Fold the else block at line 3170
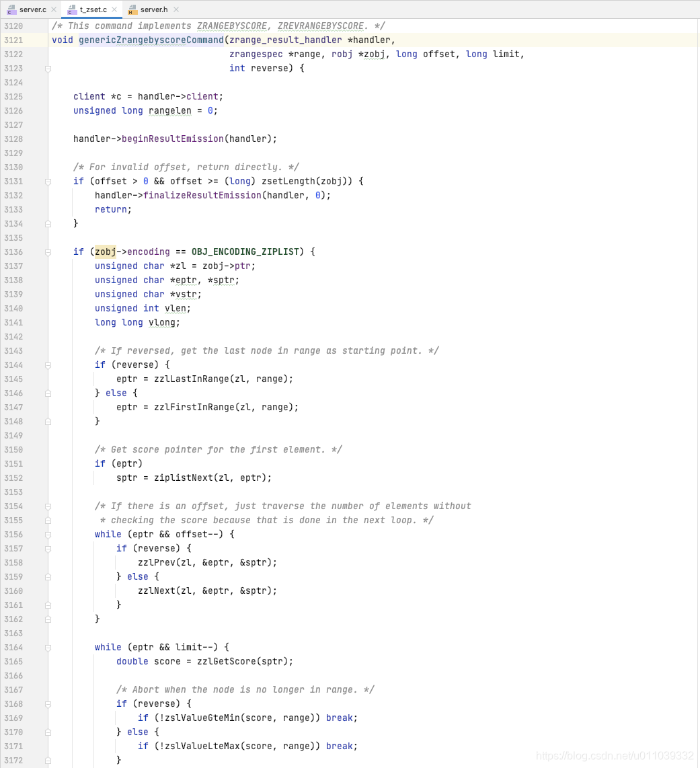The width and height of the screenshot is (700, 768). pyautogui.click(x=48, y=732)
